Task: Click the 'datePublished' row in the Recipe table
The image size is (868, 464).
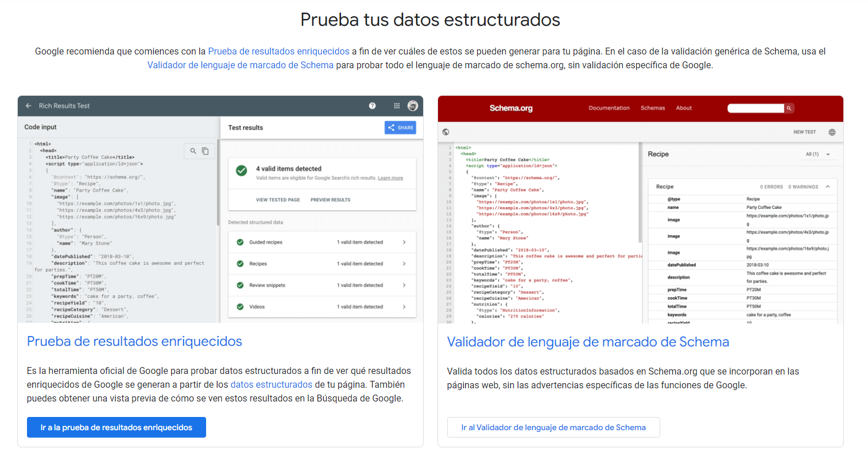Action: tap(742, 265)
